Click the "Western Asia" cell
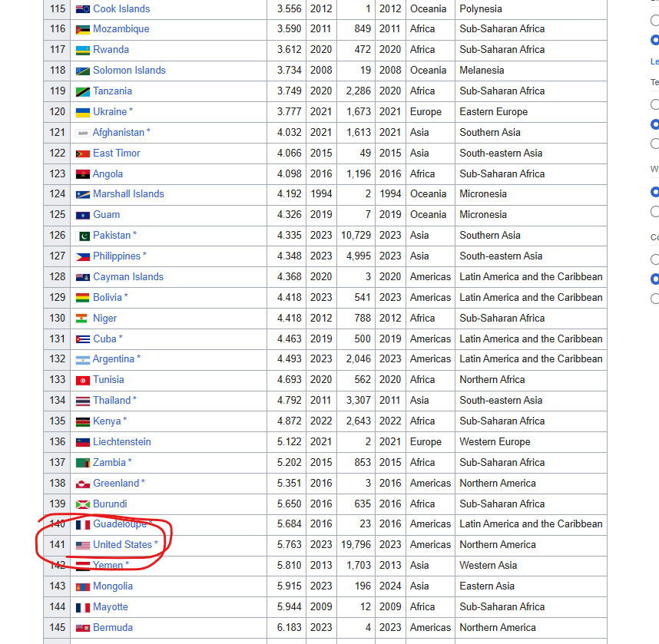The height and width of the screenshot is (644, 659). point(531,566)
